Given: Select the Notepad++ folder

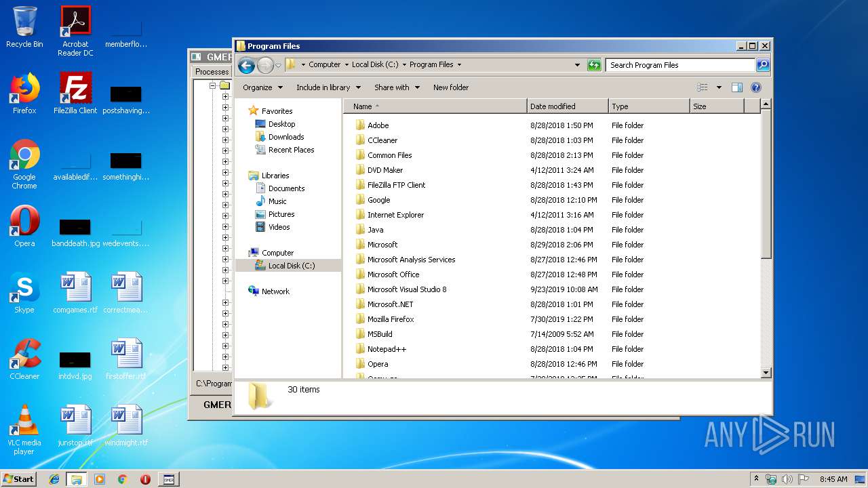Looking at the screenshot, I should [387, 349].
